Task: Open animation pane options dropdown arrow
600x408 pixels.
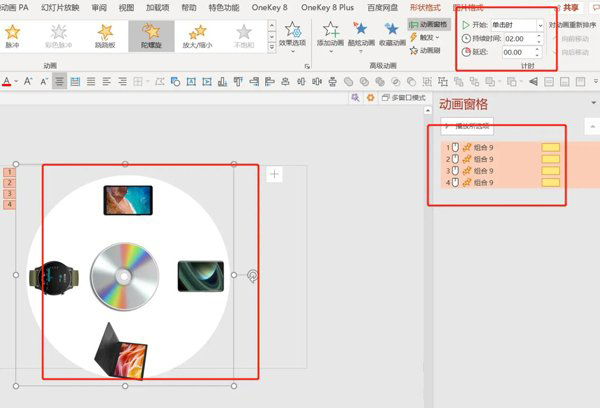Action: coord(593,103)
